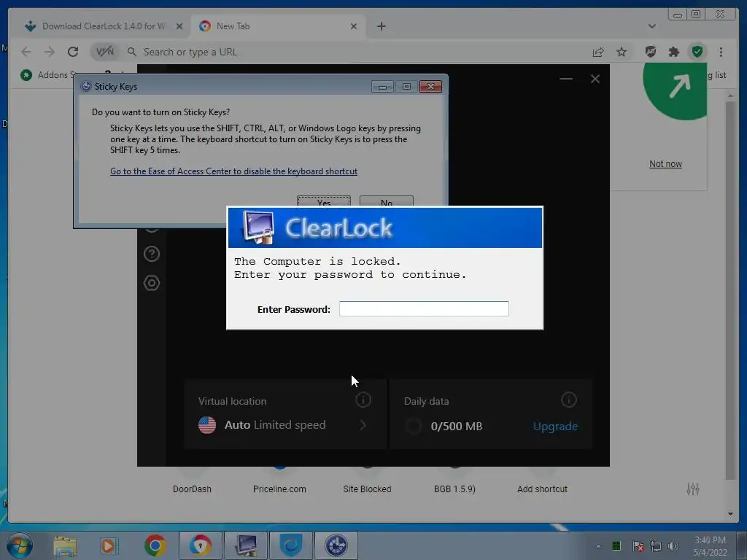747x560 pixels.
Task: Click Yes in Sticky Keys dialog
Action: click(323, 201)
